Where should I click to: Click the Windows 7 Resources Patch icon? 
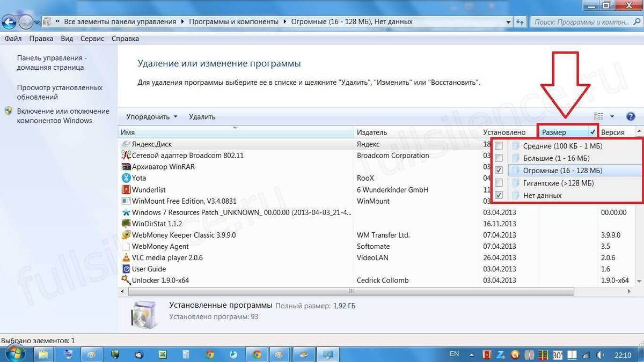126,212
